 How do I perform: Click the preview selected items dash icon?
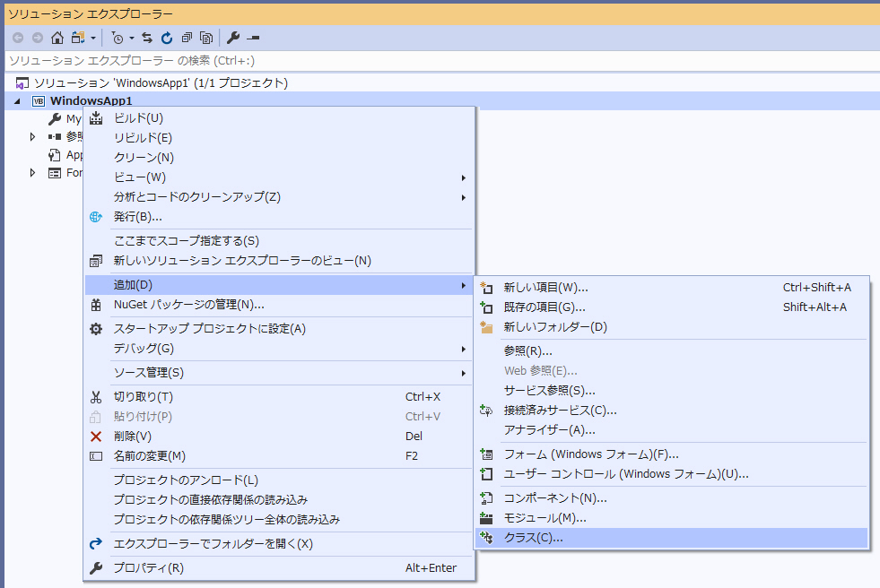[x=253, y=39]
